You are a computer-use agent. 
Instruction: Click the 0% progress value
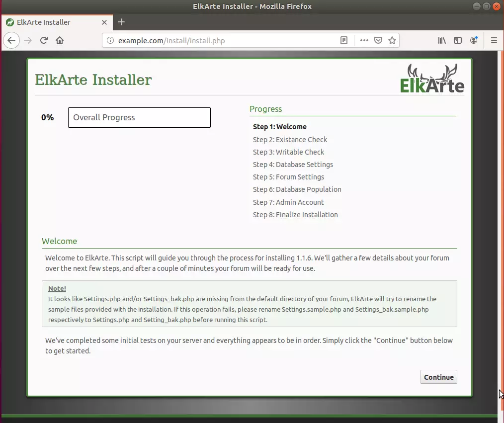point(48,118)
